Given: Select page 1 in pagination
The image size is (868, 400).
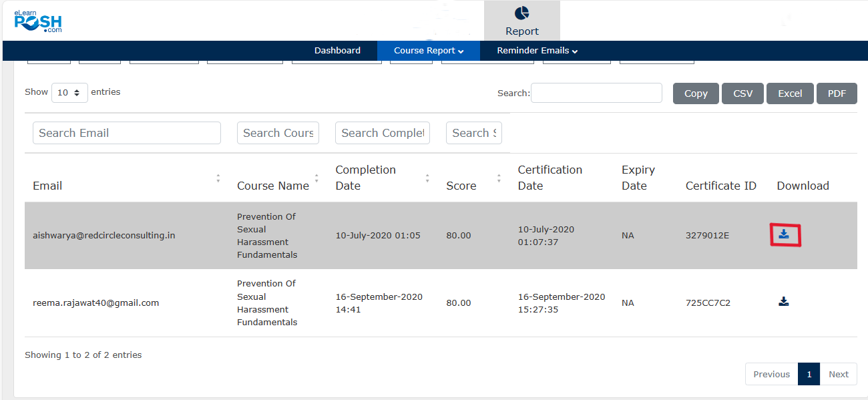Looking at the screenshot, I should point(809,374).
